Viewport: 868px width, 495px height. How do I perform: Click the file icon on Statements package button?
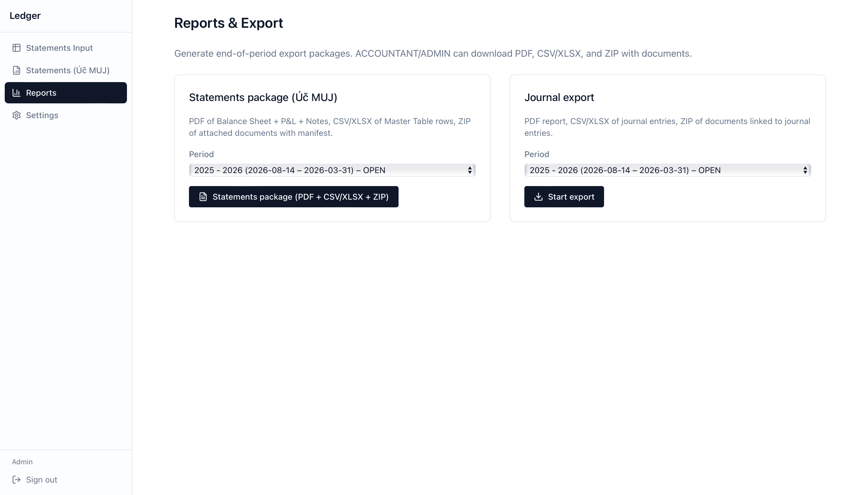tap(203, 197)
